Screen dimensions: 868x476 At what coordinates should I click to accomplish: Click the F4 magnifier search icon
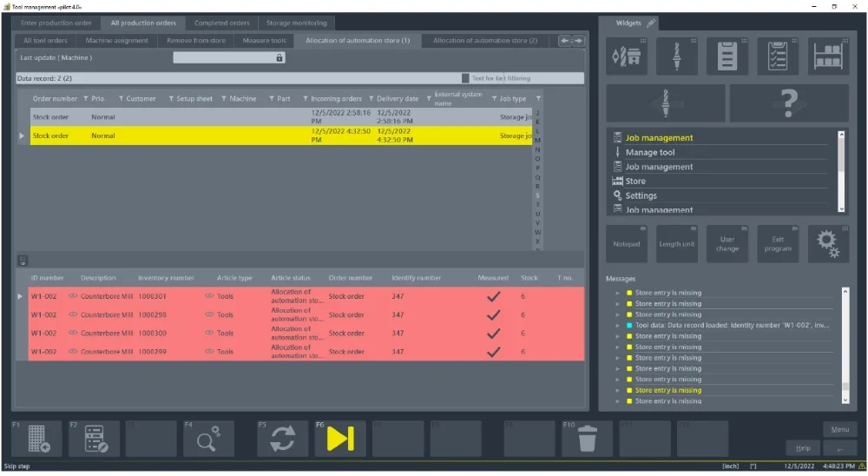pos(207,439)
